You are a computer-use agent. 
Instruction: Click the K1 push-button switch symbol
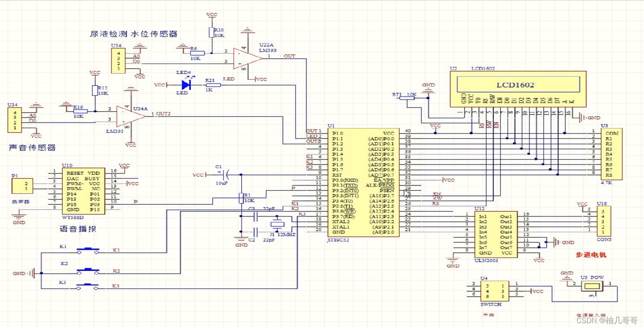88,251
